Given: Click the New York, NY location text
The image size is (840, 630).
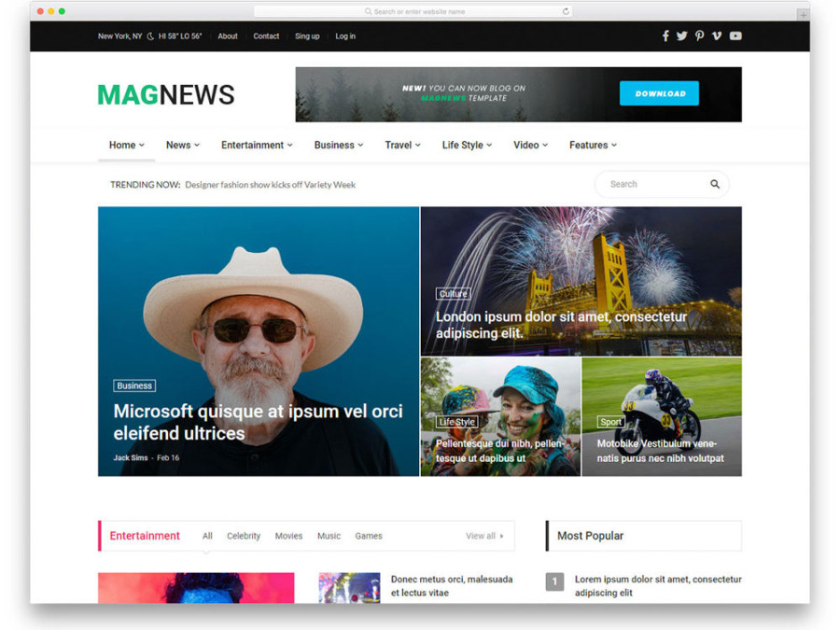Looking at the screenshot, I should click(120, 36).
